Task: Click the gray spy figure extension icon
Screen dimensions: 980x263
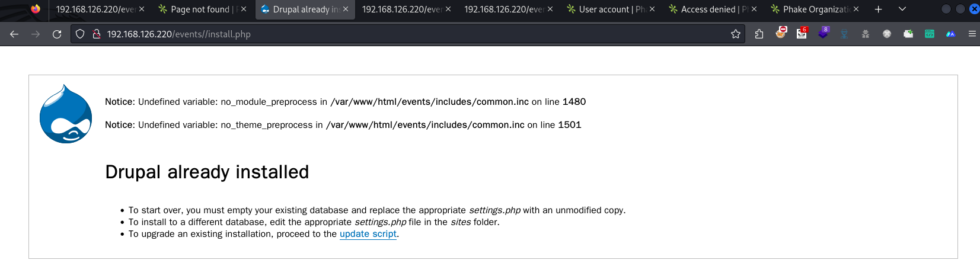Action: click(x=866, y=34)
